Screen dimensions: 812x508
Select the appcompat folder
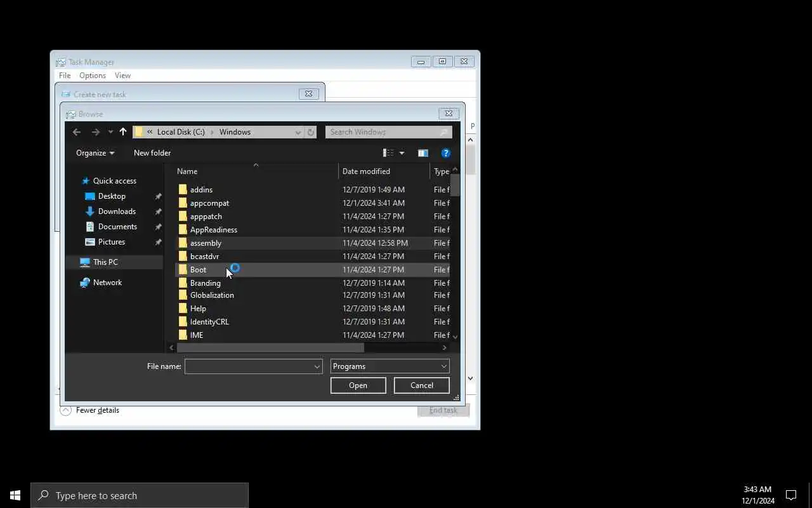pos(209,203)
